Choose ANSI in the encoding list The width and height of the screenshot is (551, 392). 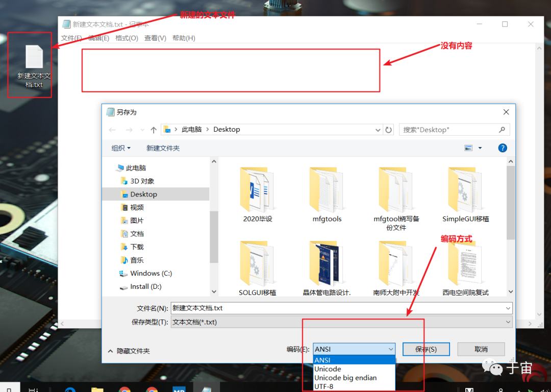pyautogui.click(x=354, y=360)
